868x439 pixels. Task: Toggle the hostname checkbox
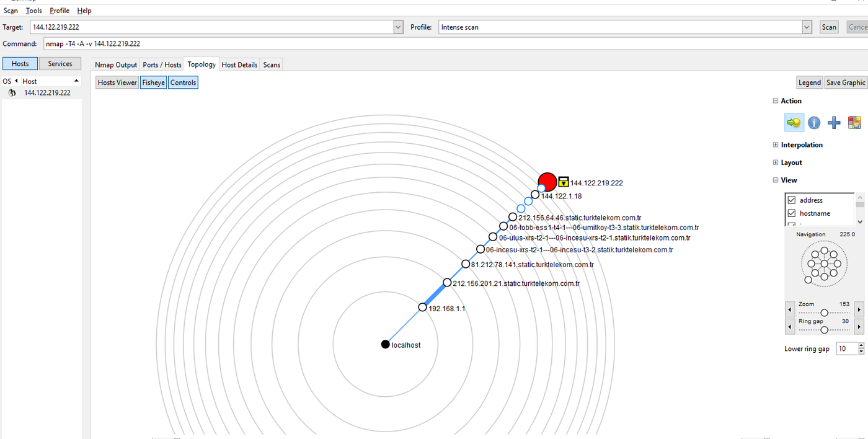pyautogui.click(x=792, y=213)
